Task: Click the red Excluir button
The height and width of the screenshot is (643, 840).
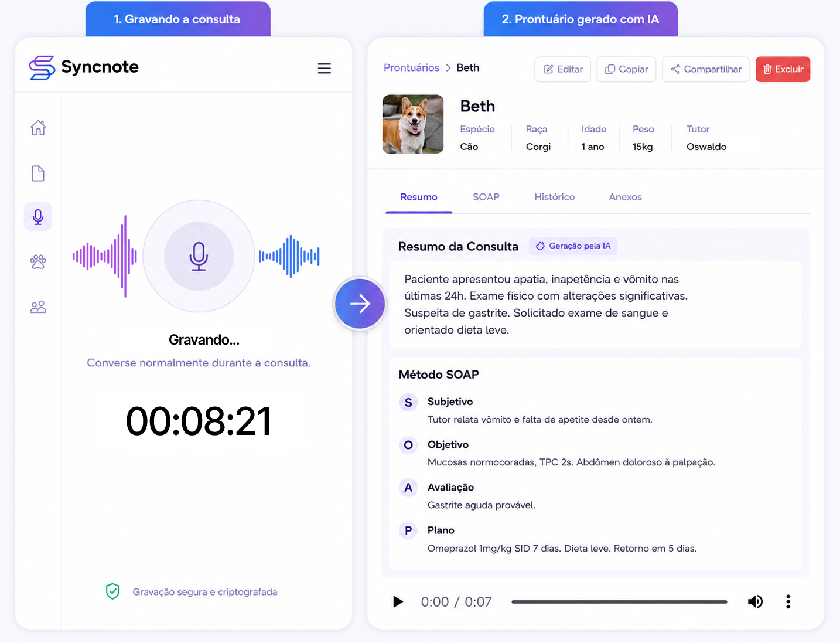Action: [783, 69]
